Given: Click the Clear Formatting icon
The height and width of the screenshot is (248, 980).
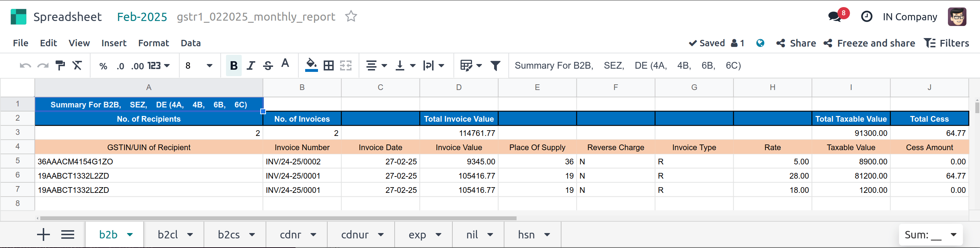Looking at the screenshot, I should tap(77, 66).
